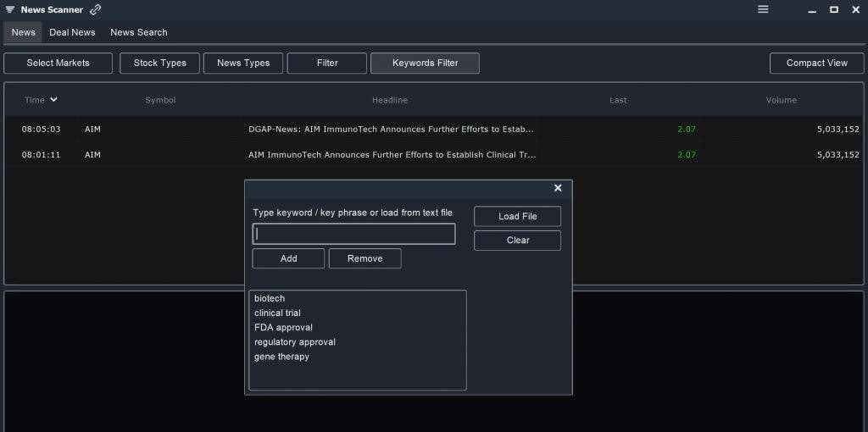This screenshot has height=432, width=868.
Task: Open the Stock Types options
Action: (160, 63)
